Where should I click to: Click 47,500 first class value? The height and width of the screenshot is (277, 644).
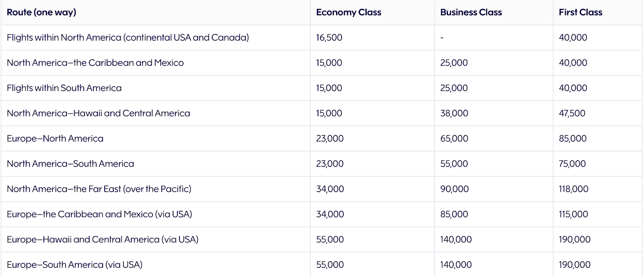coord(572,113)
